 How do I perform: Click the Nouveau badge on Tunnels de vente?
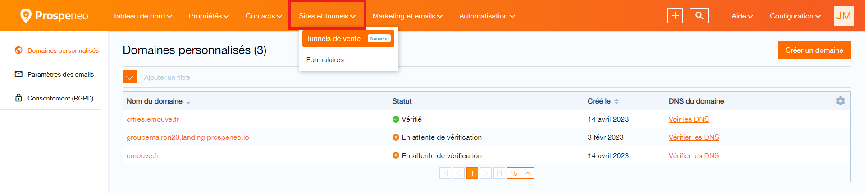click(x=379, y=39)
